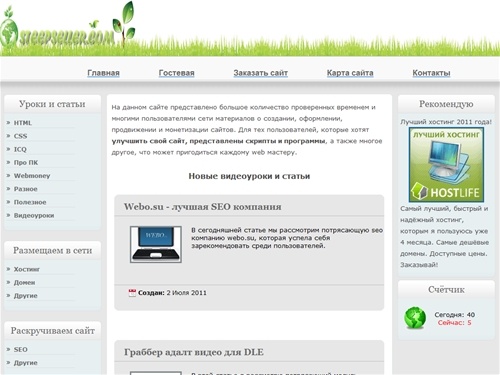The image size is (500, 375).
Task: Open the Карта сайта menu item
Action: [x=350, y=73]
